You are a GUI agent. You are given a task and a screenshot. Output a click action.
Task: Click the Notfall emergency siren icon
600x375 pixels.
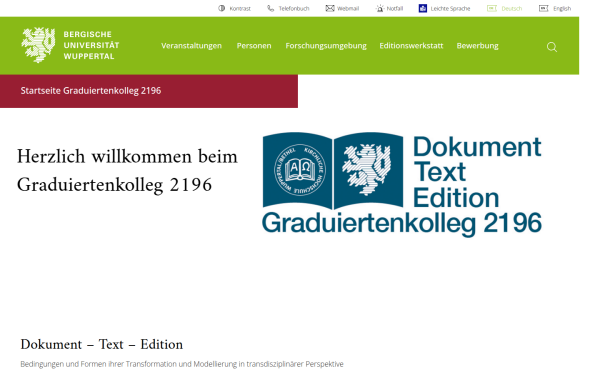[380, 8]
